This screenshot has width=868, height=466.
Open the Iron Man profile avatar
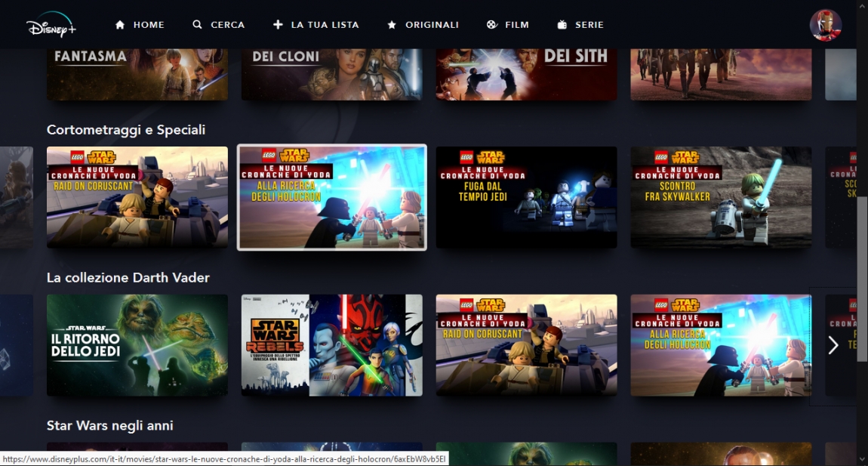coord(825,25)
